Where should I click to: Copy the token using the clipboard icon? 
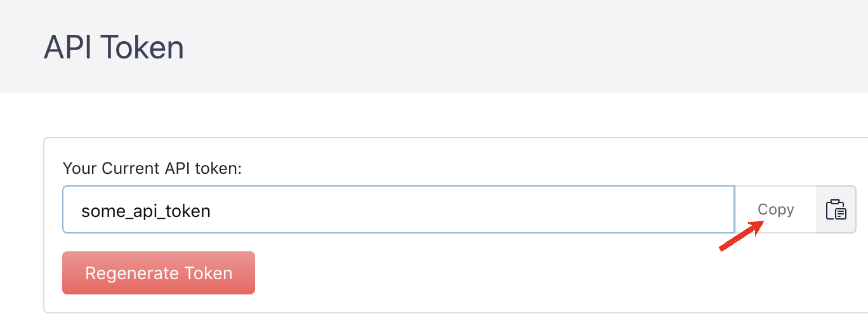tap(836, 209)
